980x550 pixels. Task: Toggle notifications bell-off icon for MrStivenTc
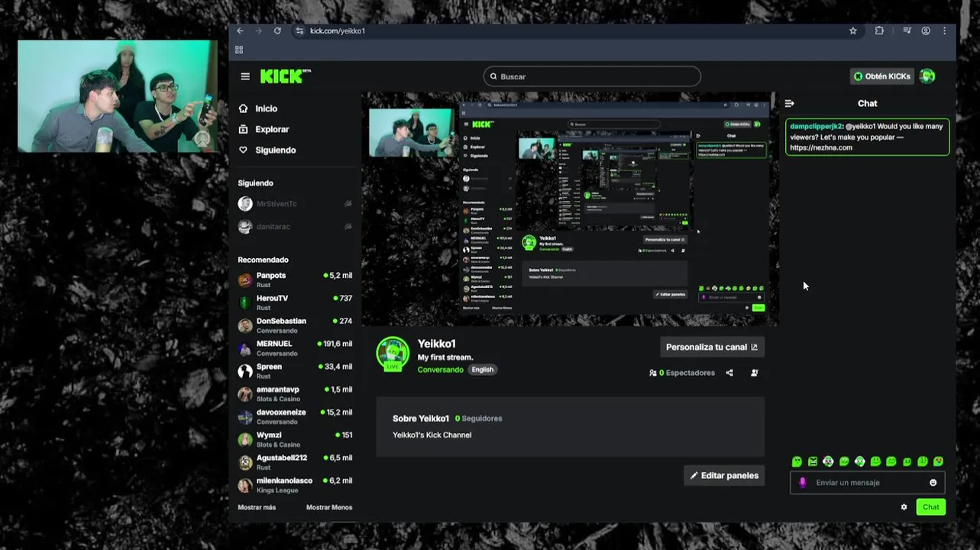click(348, 204)
